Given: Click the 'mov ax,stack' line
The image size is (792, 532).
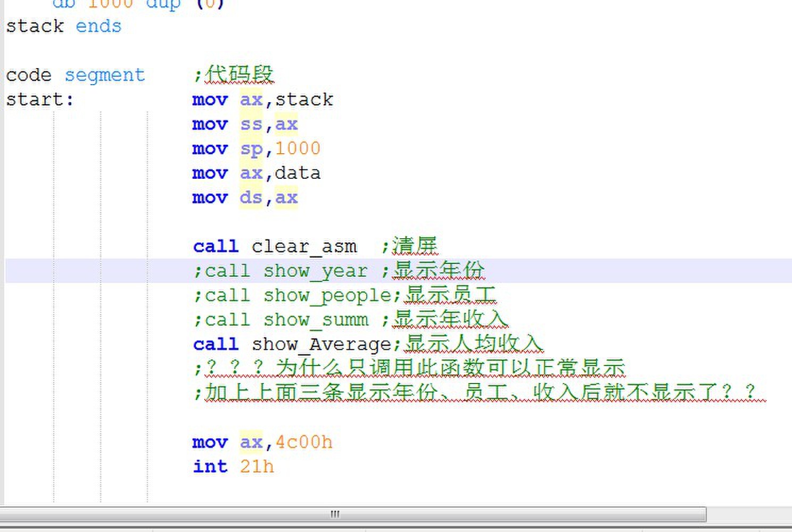Looking at the screenshot, I should [x=262, y=99].
